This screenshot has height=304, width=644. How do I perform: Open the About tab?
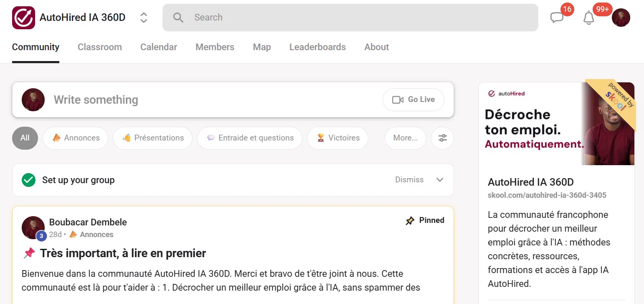coord(377,47)
